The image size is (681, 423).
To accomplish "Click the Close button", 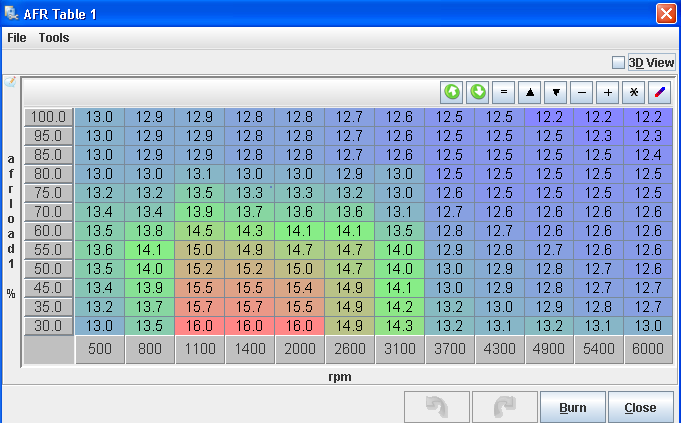I will click(x=640, y=407).
